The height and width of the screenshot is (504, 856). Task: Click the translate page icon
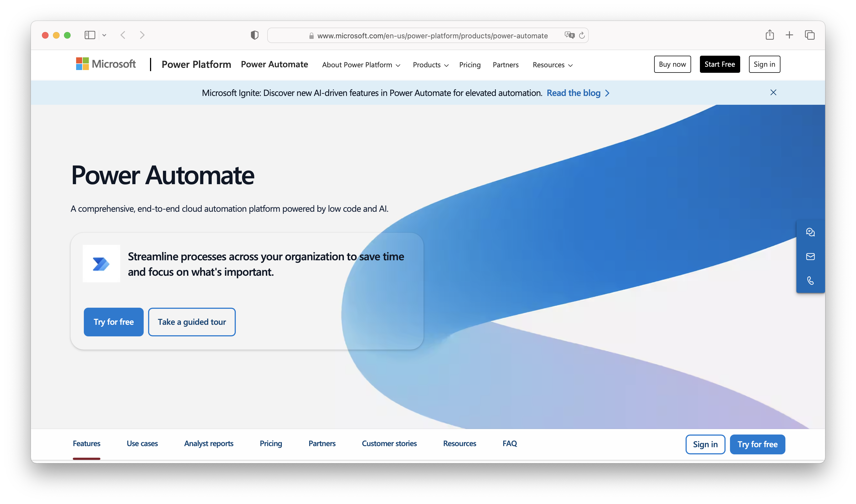[x=569, y=35]
